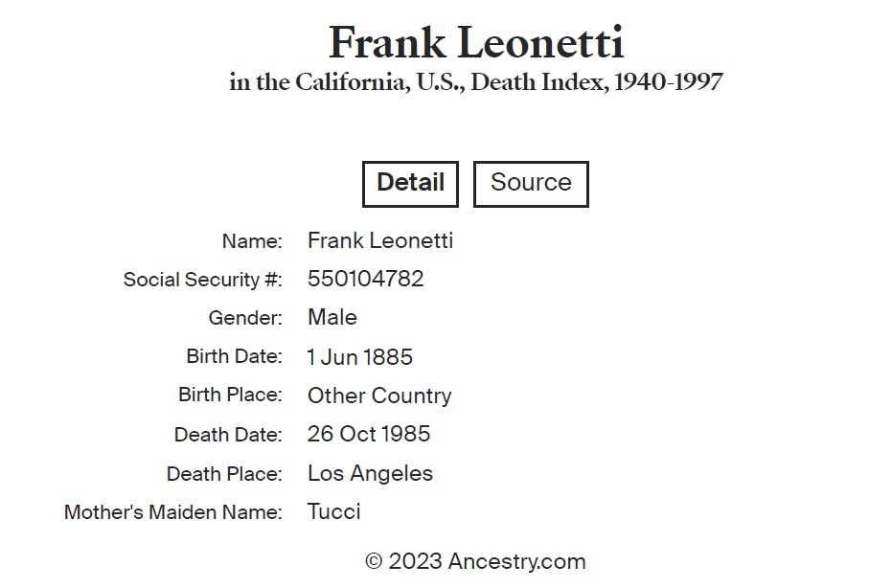Click the Birth Place label
869x588 pixels.
pos(230,395)
